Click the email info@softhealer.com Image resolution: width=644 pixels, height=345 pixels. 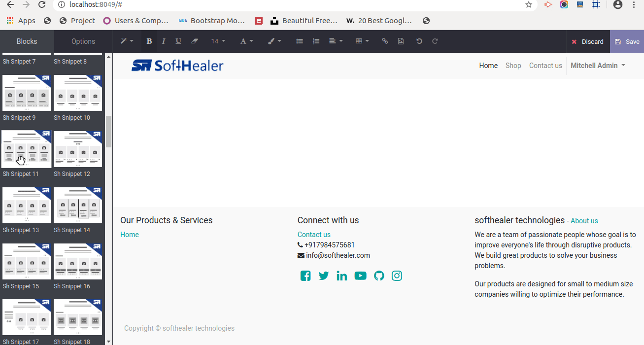[x=338, y=255]
